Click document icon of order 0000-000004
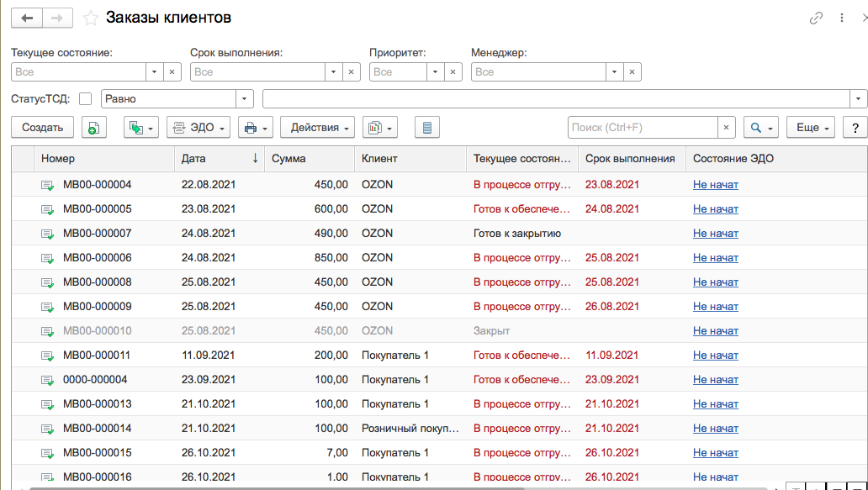This screenshot has height=490, width=868. point(48,380)
